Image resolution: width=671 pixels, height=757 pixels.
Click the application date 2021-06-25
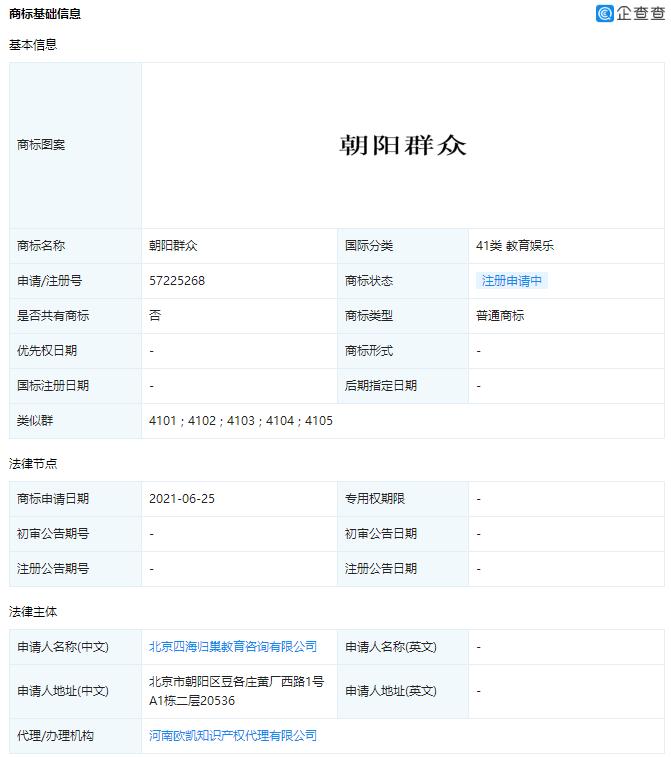coord(182,499)
